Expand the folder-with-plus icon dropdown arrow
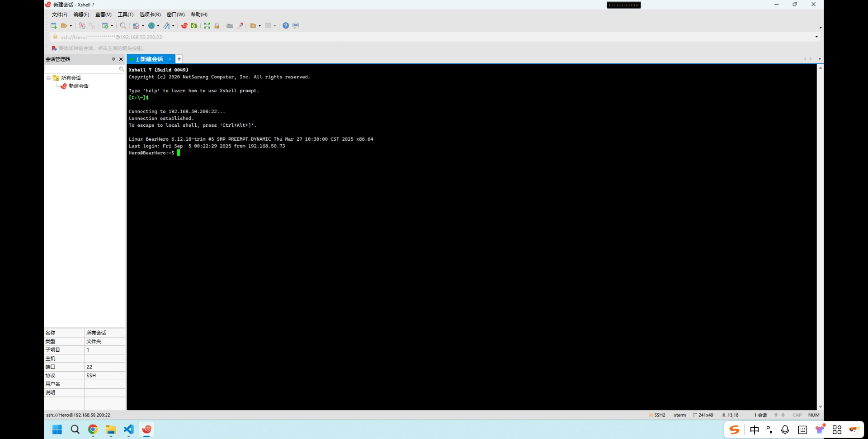The height and width of the screenshot is (439, 868). 260,26
